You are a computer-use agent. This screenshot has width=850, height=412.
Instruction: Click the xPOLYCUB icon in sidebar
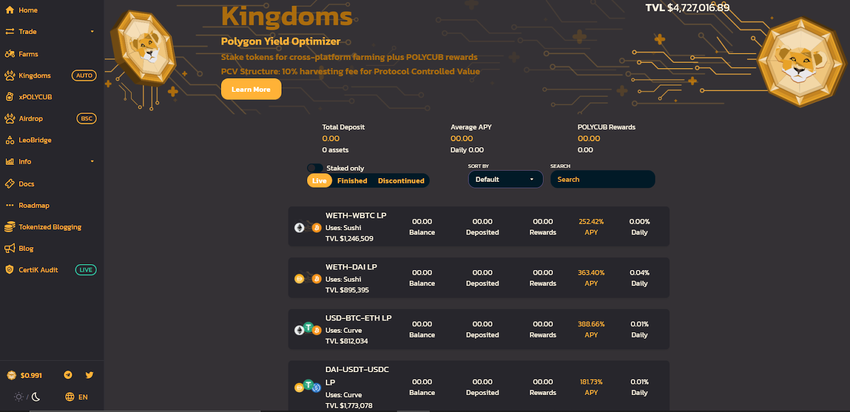[10, 97]
